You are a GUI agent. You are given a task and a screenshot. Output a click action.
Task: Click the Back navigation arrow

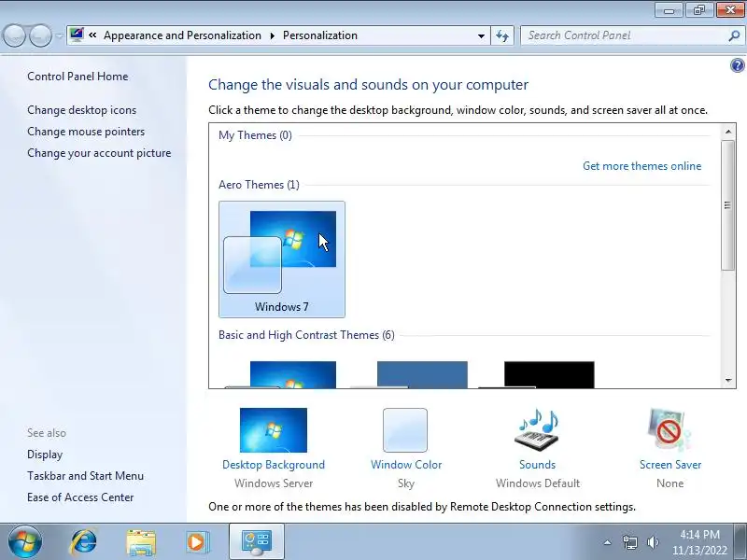pyautogui.click(x=14, y=35)
